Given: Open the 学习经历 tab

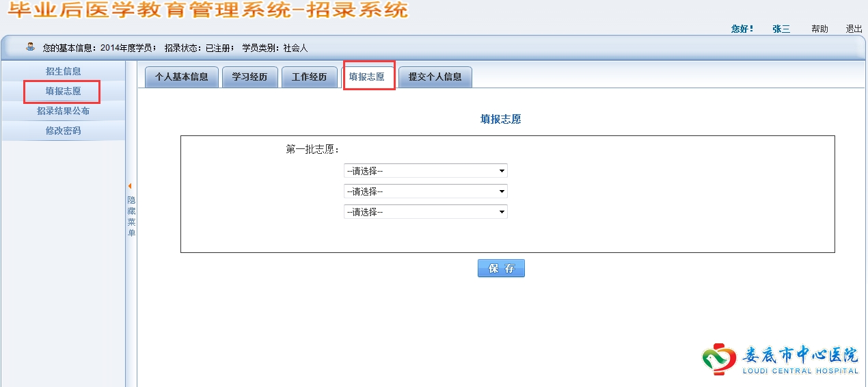Looking at the screenshot, I should tap(249, 77).
